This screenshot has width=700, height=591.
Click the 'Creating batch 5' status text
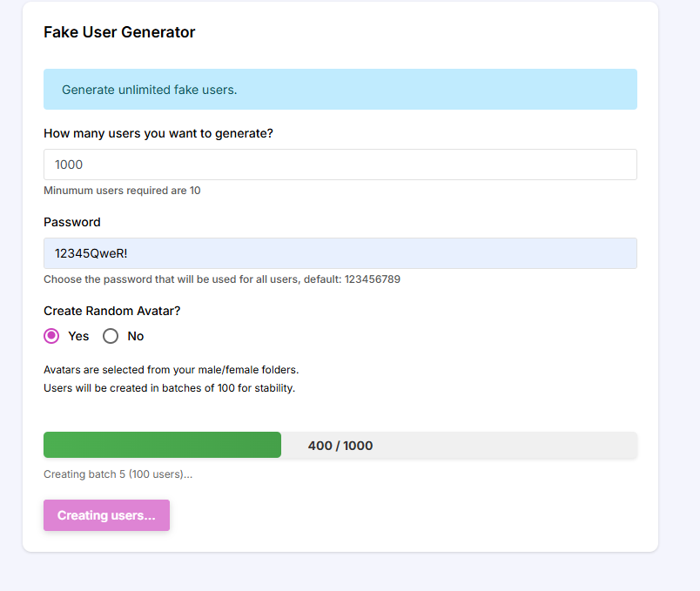[118, 474]
